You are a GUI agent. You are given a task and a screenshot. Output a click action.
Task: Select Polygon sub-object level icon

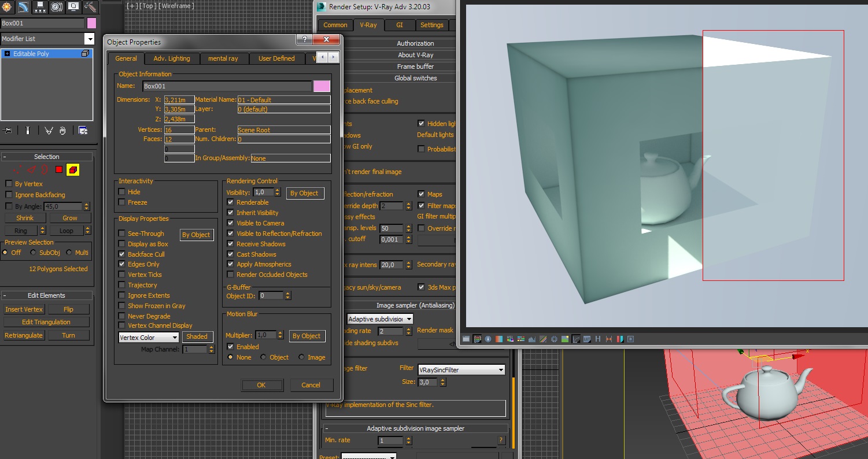[x=58, y=169]
